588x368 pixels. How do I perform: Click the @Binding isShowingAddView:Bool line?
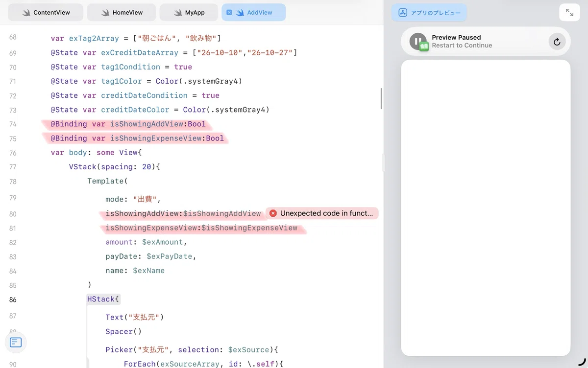(x=128, y=124)
